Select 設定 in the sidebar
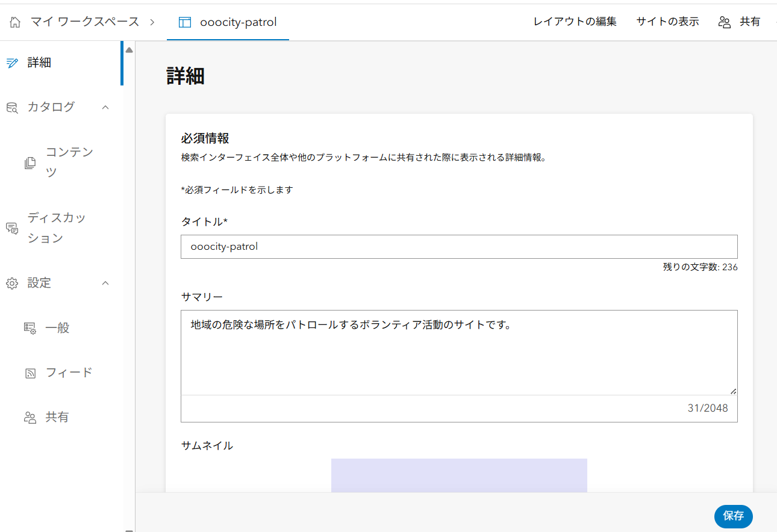This screenshot has width=777, height=532. 39,283
